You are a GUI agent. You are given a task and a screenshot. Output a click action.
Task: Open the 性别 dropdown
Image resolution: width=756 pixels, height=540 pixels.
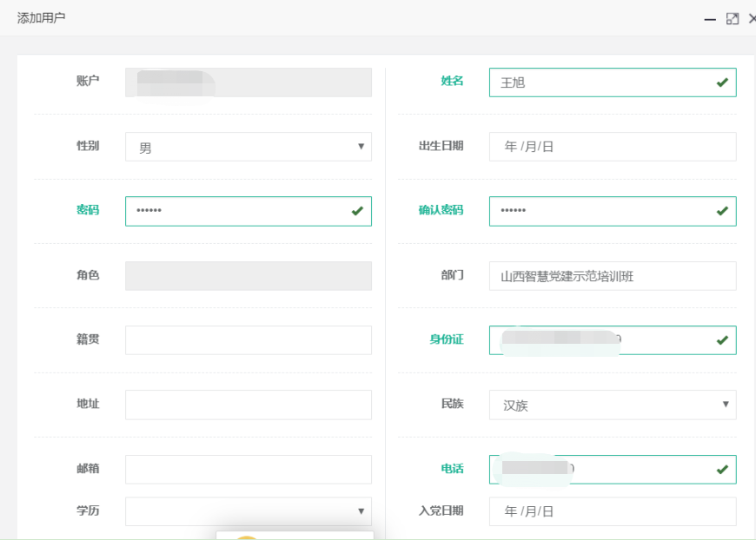(x=248, y=147)
